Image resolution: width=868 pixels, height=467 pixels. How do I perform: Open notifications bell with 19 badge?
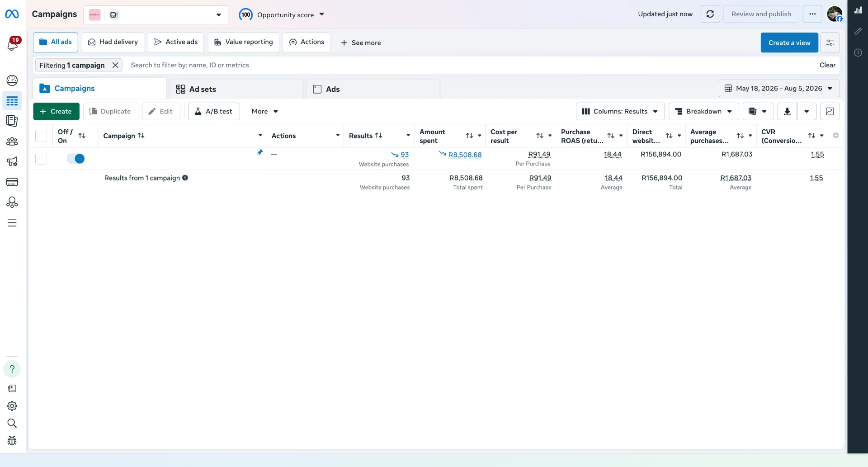click(x=13, y=44)
